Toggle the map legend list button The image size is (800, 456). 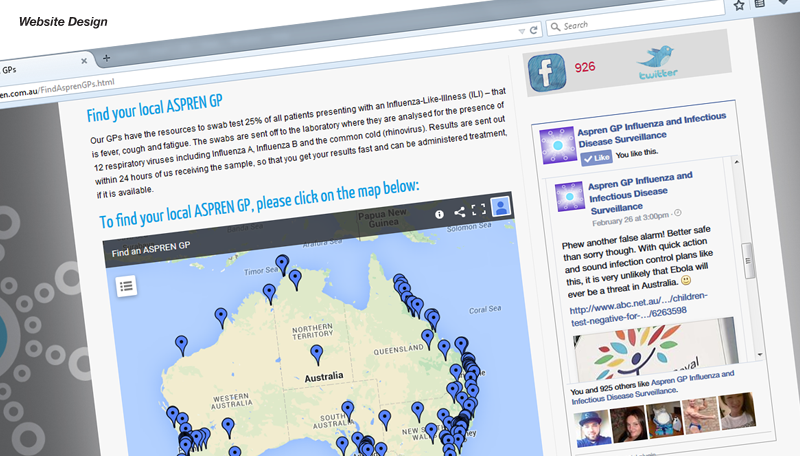[x=127, y=286]
